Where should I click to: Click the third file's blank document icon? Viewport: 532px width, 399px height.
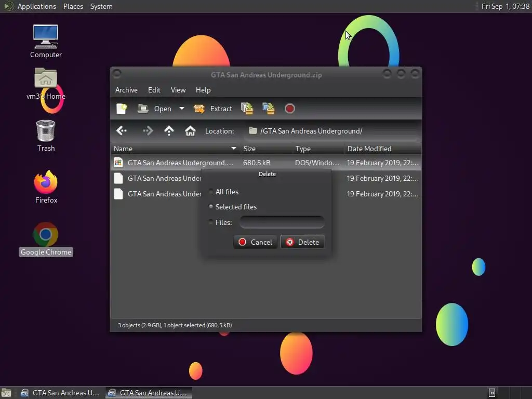[x=118, y=194]
